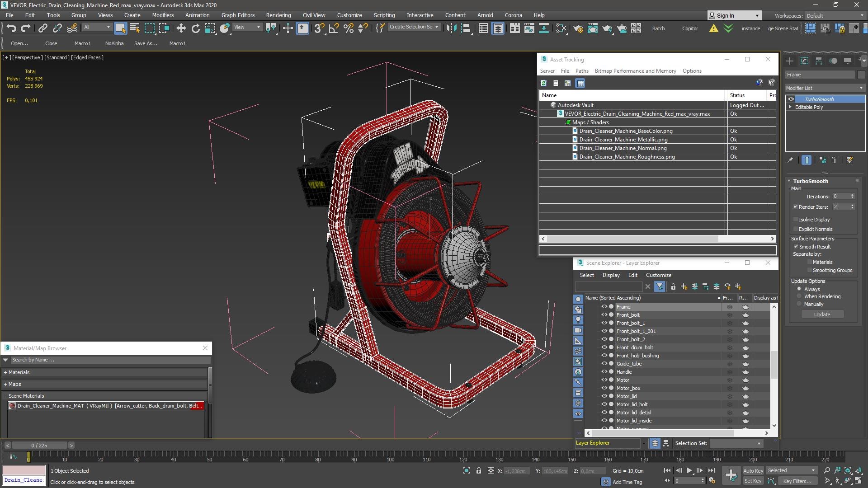Click the Save As... macro button

pyautogui.click(x=146, y=43)
